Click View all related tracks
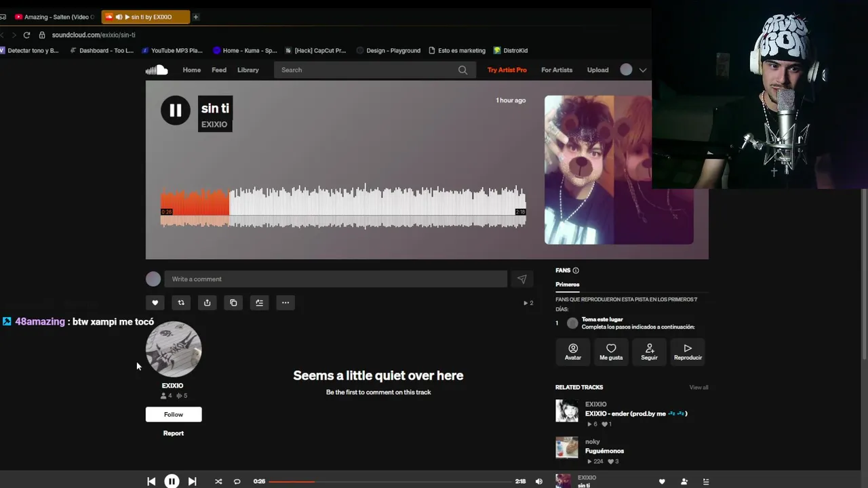868x488 pixels. pos(699,388)
